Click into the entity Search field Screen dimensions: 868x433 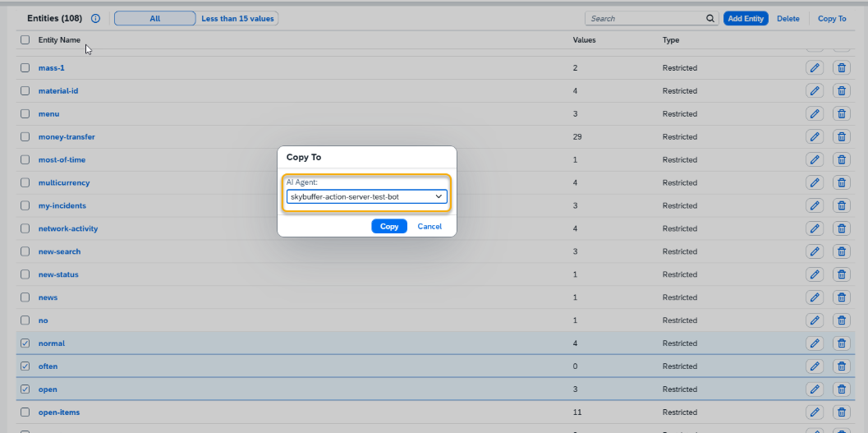(645, 19)
